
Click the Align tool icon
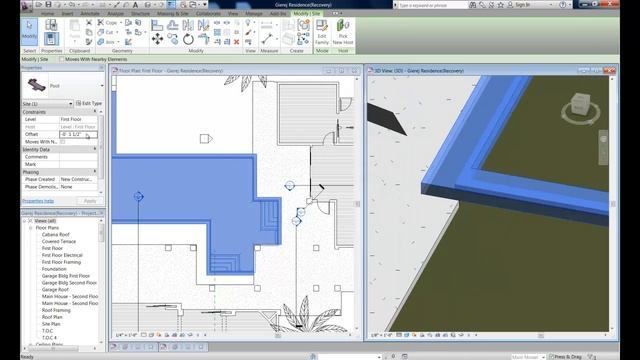157,25
